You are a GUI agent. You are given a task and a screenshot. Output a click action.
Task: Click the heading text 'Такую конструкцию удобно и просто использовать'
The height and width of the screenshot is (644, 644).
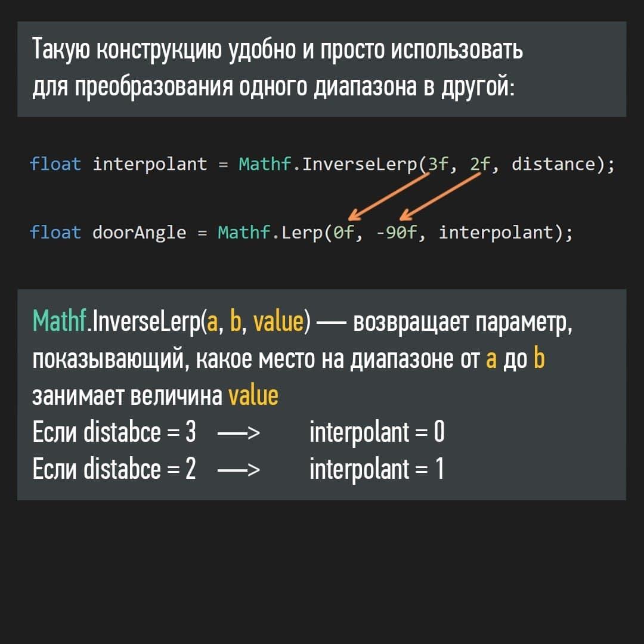pyautogui.click(x=278, y=50)
